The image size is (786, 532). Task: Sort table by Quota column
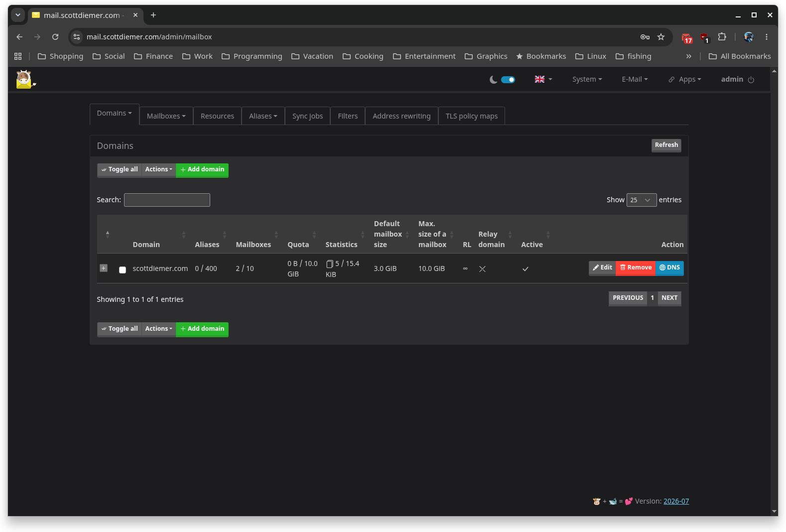(x=303, y=234)
